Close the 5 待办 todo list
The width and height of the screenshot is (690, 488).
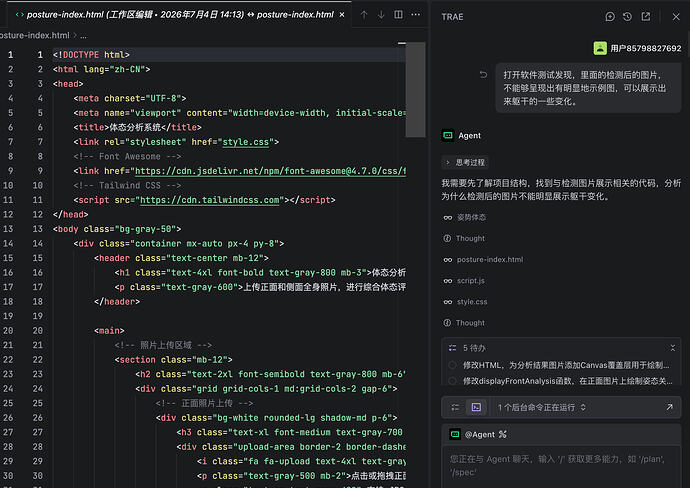(x=672, y=348)
